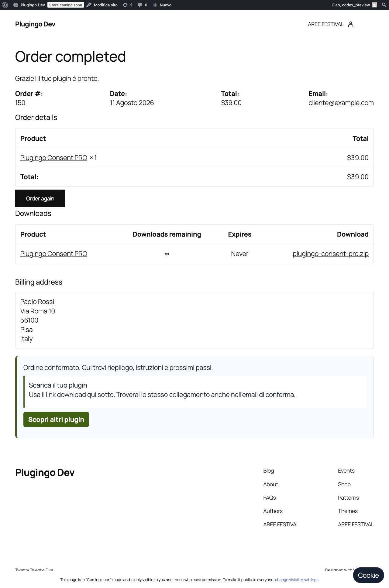Click the change visibility settings link
This screenshot has height=588, width=389.
click(x=297, y=579)
